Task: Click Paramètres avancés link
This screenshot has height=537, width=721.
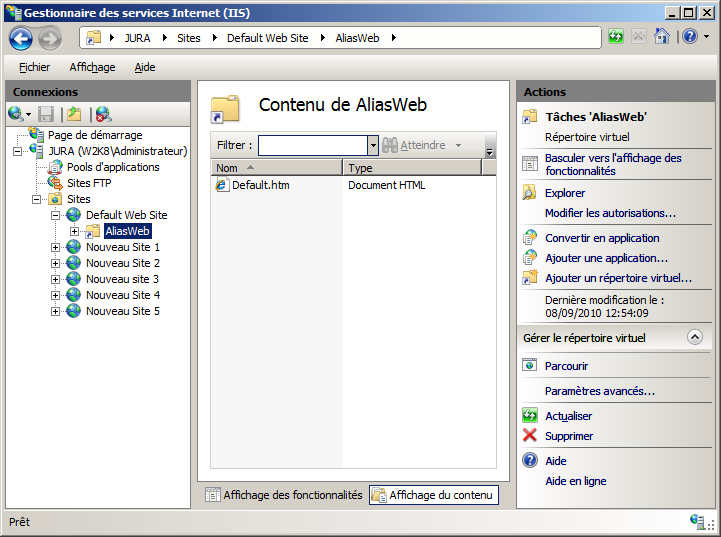Action: (x=599, y=391)
